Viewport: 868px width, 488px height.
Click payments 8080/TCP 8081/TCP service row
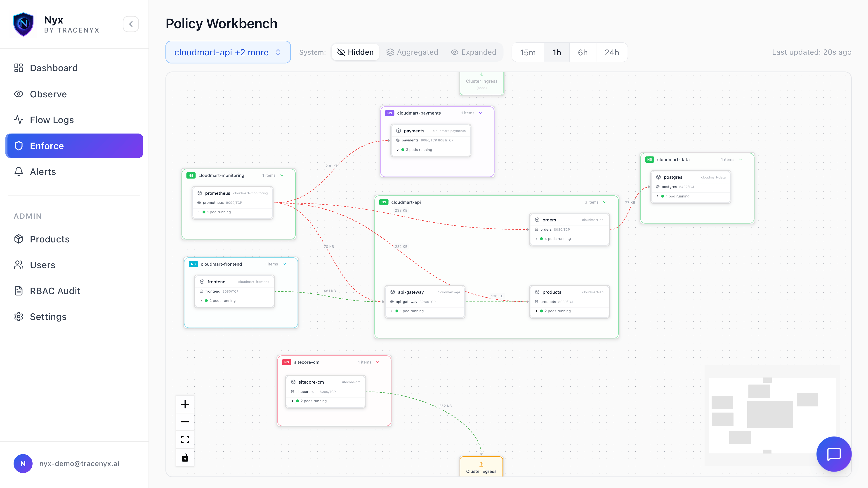coord(431,141)
